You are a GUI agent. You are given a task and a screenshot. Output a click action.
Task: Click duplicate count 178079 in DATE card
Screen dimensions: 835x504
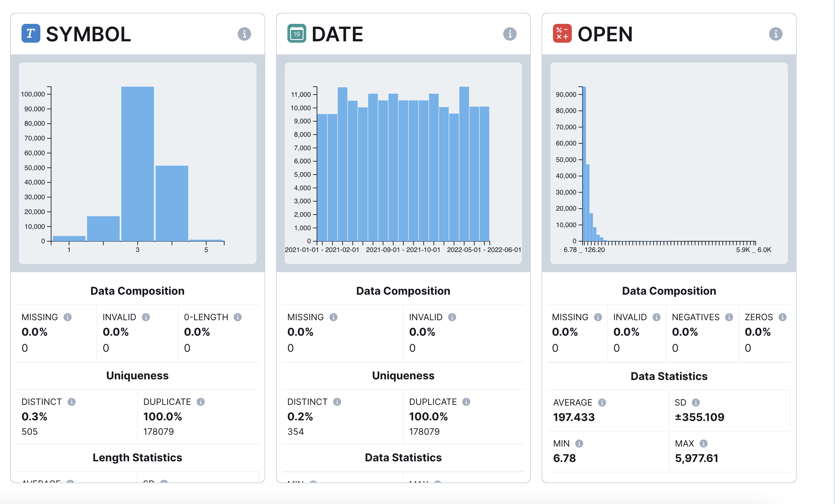coord(424,431)
